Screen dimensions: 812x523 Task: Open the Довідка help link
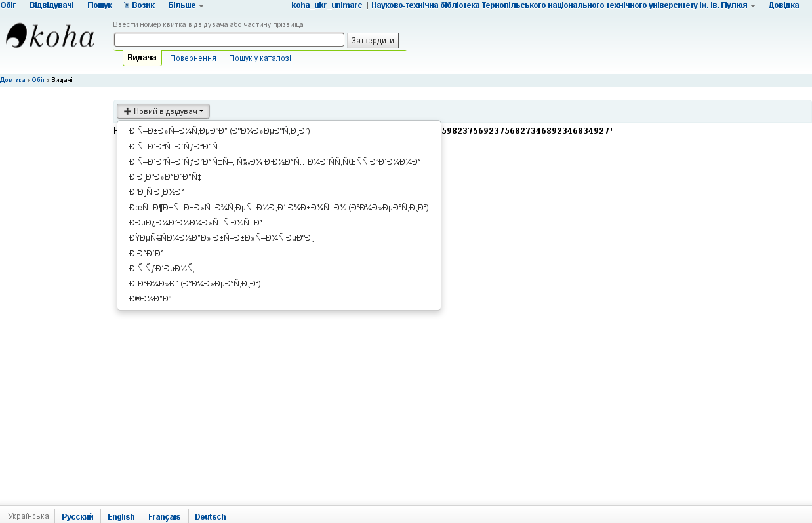click(x=783, y=5)
